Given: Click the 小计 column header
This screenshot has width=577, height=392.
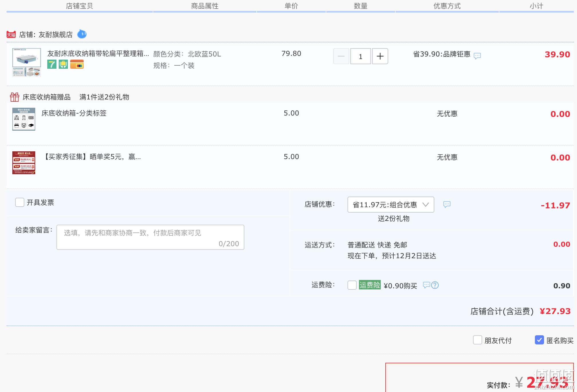Looking at the screenshot, I should [x=536, y=6].
